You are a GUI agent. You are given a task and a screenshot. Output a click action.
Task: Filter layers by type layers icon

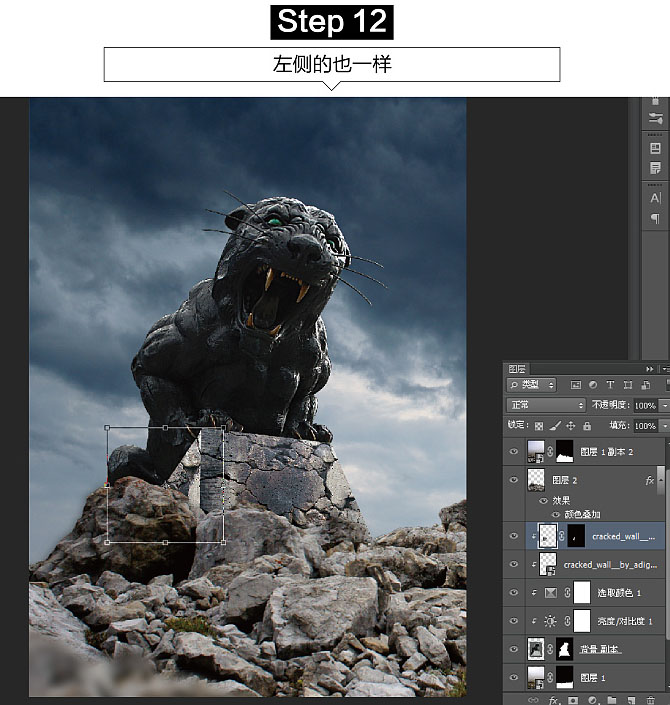(611, 385)
